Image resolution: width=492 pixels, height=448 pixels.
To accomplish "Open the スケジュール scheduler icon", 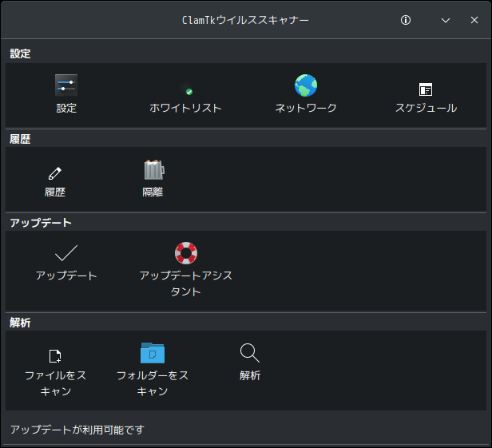I will [x=426, y=89].
